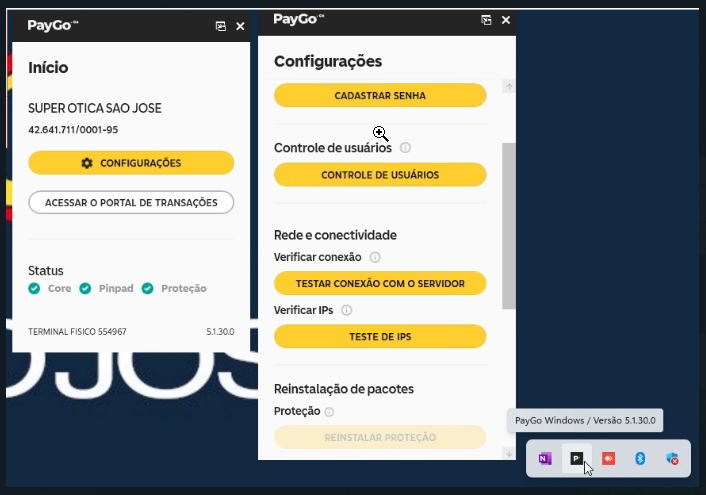Open Configurações with the gear button
This screenshot has height=495, width=706.
[131, 163]
